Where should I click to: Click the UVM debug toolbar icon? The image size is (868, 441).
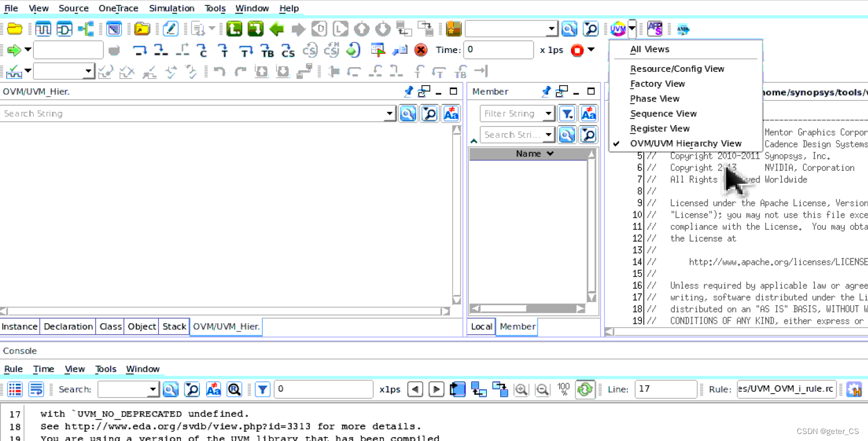619,28
